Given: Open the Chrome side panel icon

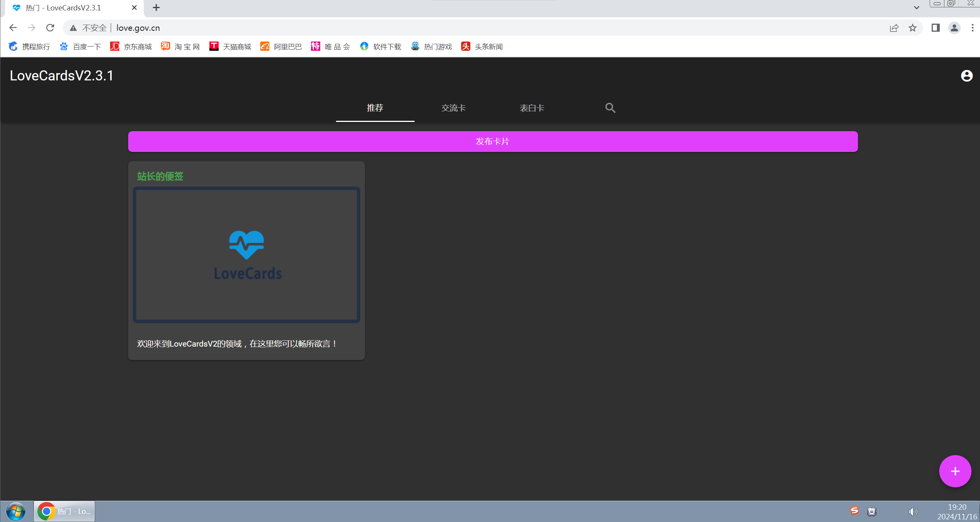Looking at the screenshot, I should 935,28.
